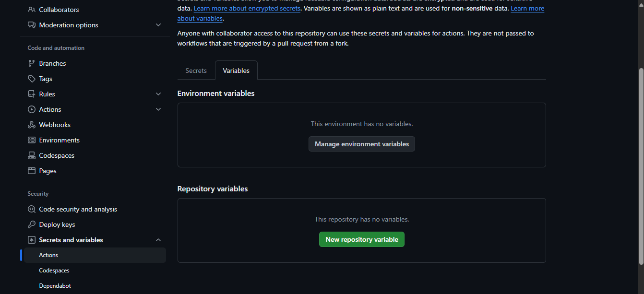The image size is (644, 294).
Task: Click the page's vertical scrollbar
Action: [641, 163]
